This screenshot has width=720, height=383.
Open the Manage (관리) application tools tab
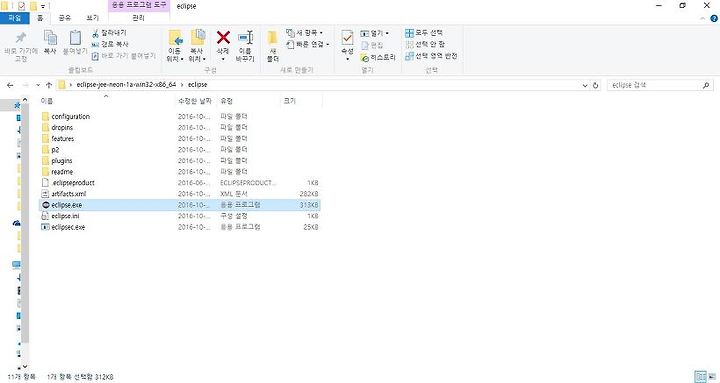(138, 18)
